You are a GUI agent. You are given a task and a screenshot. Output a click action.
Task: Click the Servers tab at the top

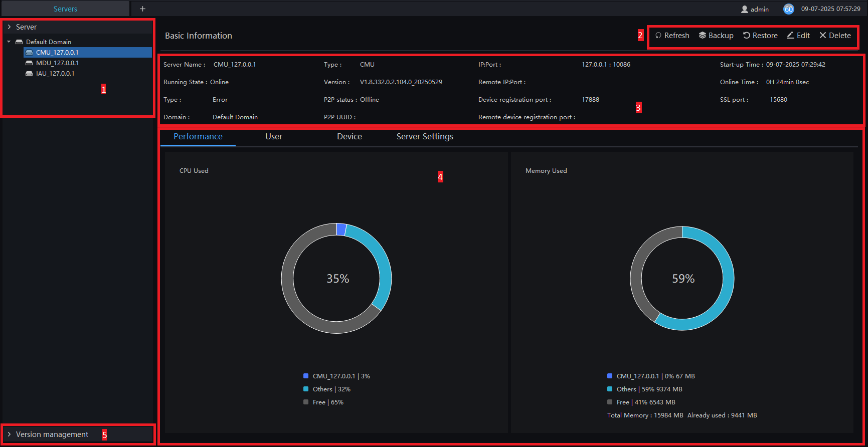pyautogui.click(x=65, y=9)
